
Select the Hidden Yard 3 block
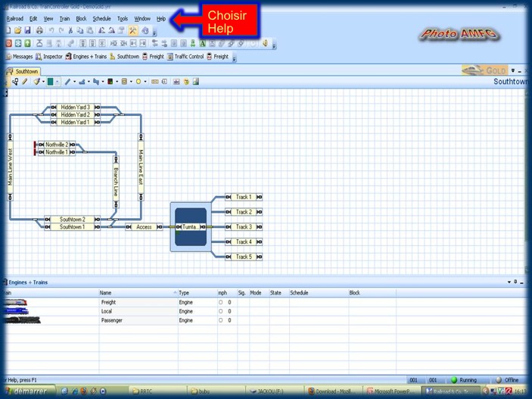(x=76, y=108)
